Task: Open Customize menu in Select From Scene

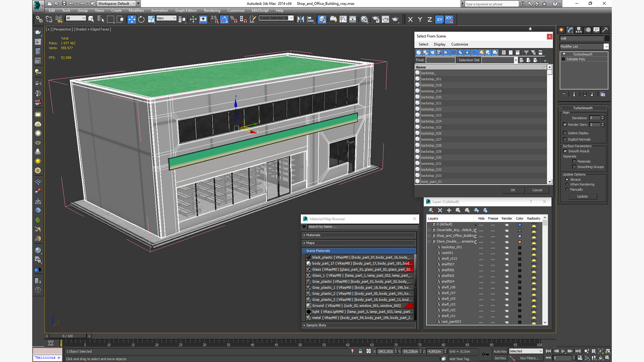Action: tap(460, 44)
